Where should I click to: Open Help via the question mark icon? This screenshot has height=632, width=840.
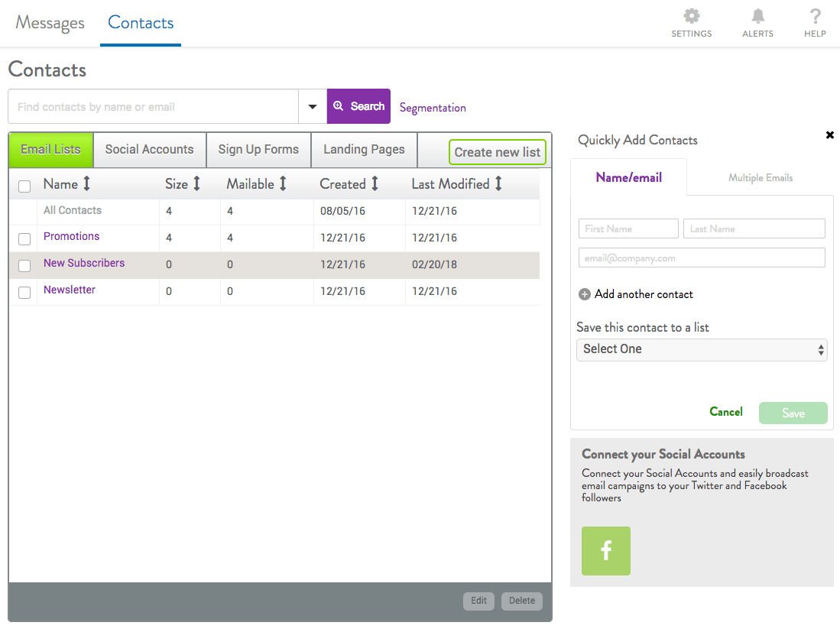click(x=815, y=16)
